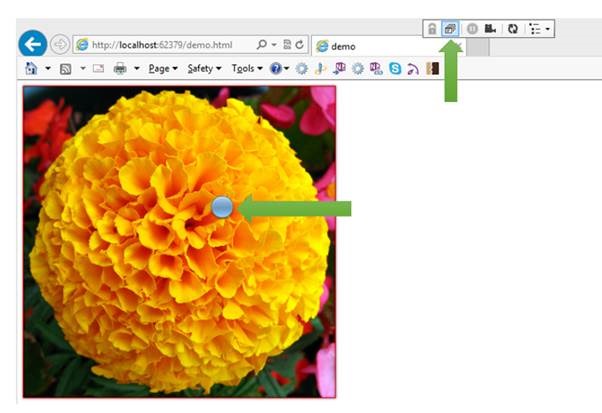Click the lock icon in floating toolbar
This screenshot has width=602, height=413.
pos(432,29)
